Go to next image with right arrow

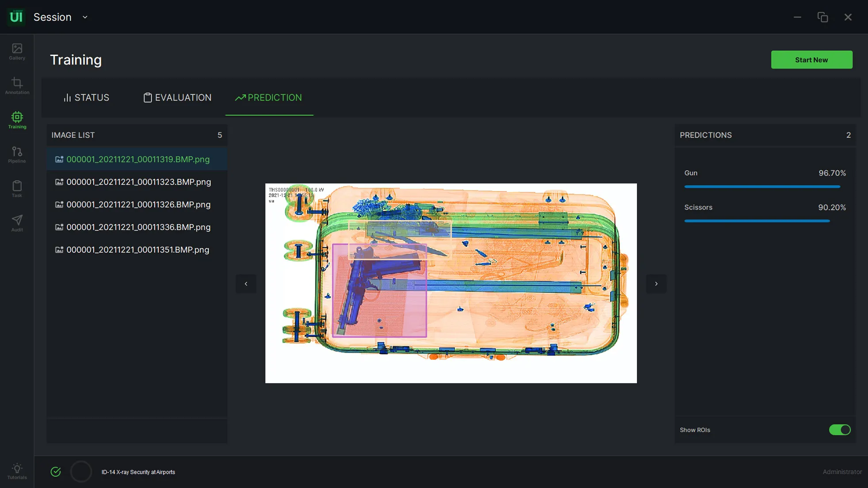point(656,283)
